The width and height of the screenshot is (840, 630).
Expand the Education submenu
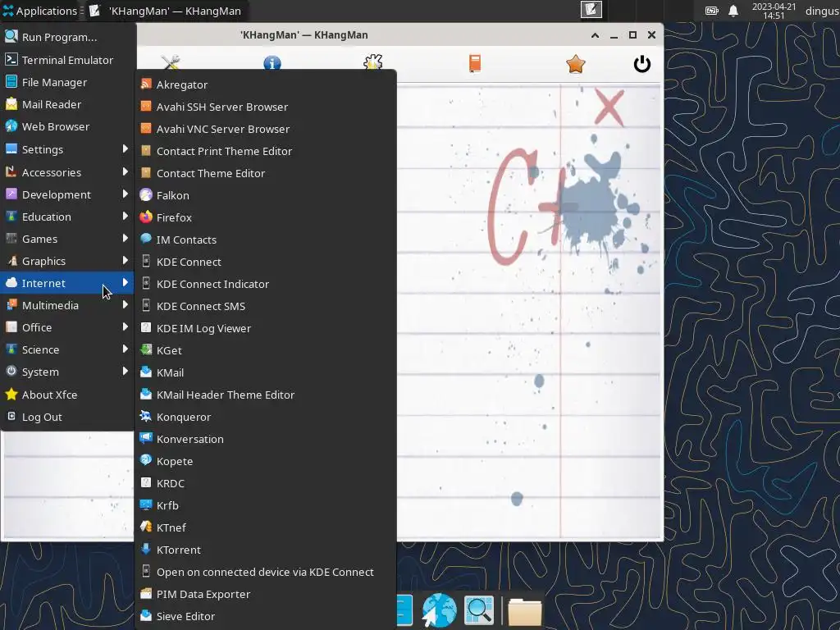(67, 217)
